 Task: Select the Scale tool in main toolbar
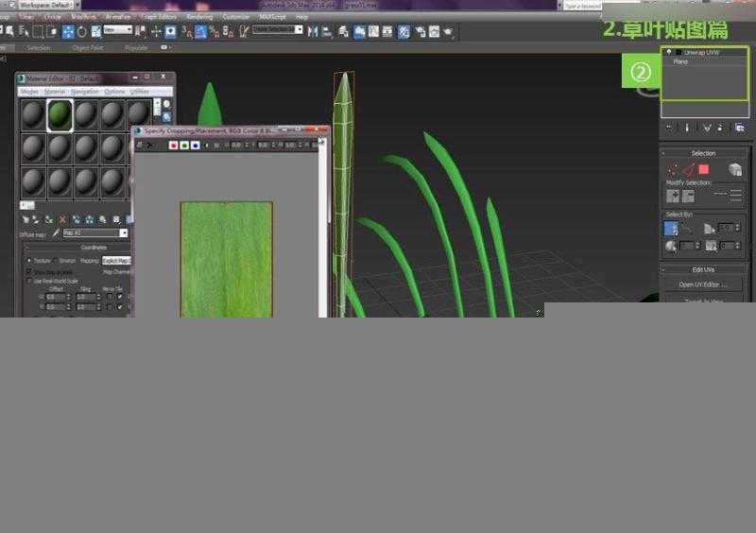[96, 32]
